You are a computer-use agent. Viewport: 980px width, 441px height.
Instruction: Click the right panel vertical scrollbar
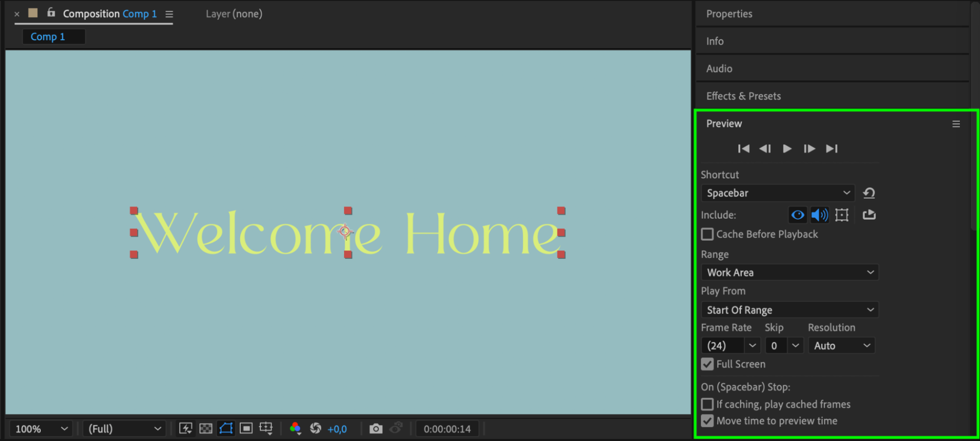[975, 116]
